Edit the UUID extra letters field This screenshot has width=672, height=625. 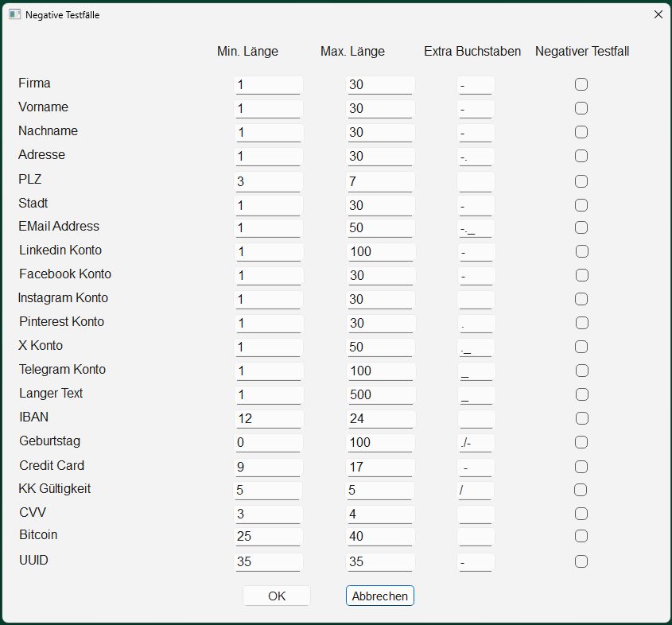tap(476, 562)
